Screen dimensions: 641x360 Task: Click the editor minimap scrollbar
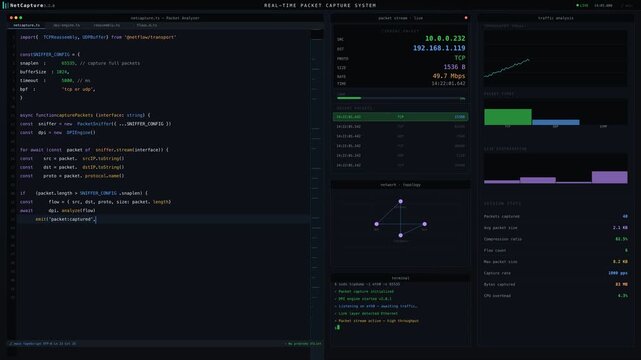coord(316,184)
